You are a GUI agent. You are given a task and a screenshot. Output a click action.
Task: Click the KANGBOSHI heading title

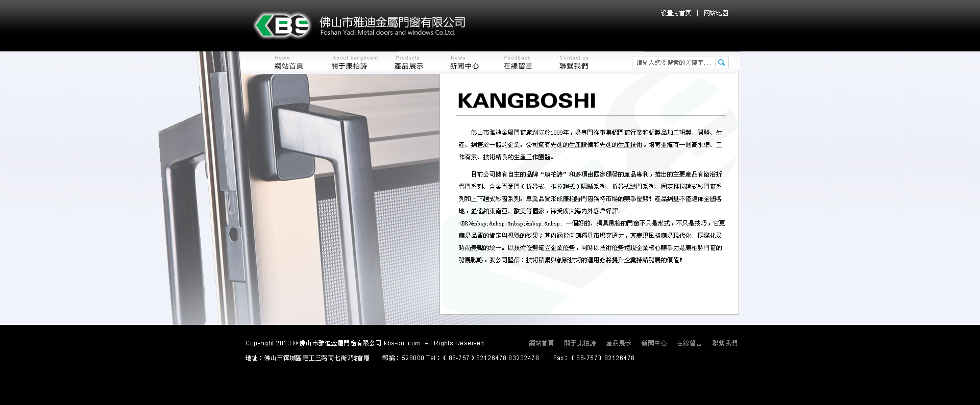(x=526, y=101)
